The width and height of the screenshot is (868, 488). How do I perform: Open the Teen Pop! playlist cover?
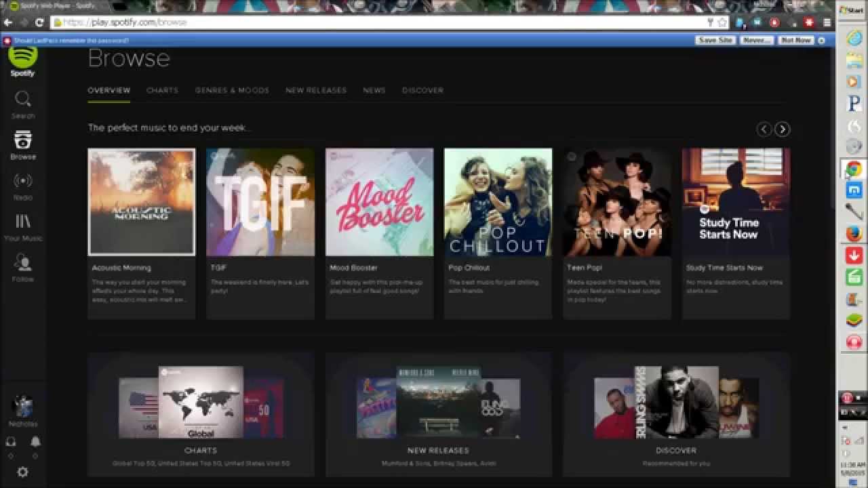pos(617,202)
